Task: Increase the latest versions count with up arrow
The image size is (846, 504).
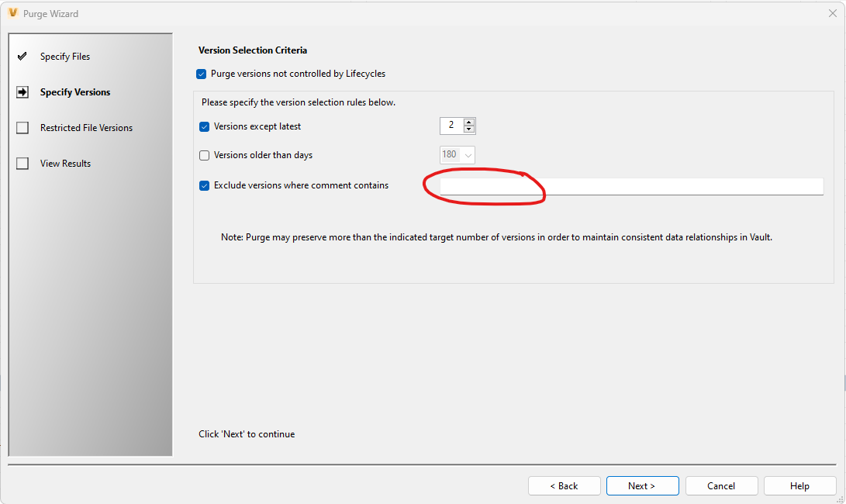Action: (x=468, y=122)
